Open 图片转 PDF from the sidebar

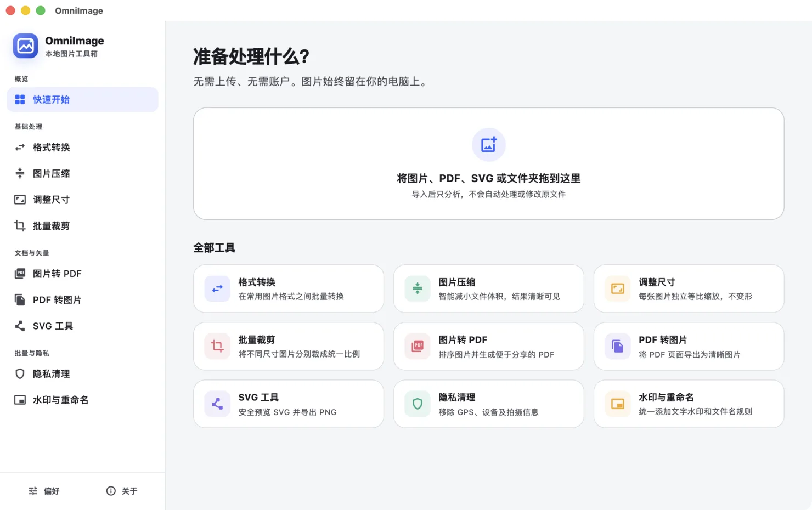82,273
